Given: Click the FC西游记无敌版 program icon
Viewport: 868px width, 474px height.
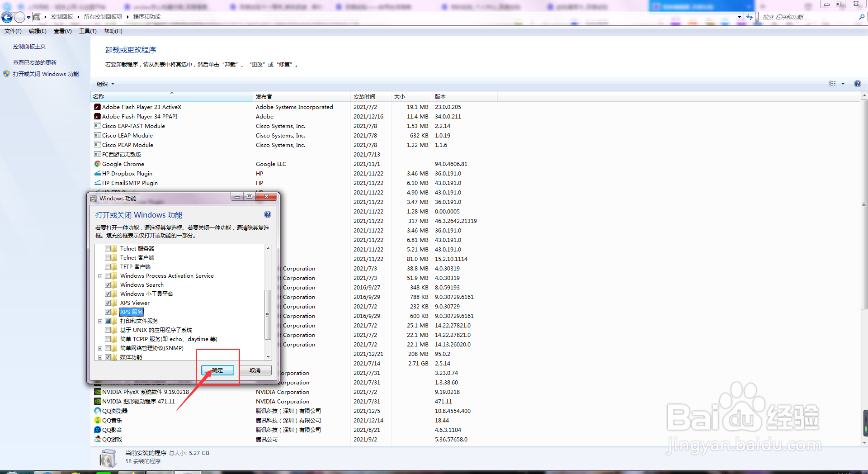Looking at the screenshot, I should tap(97, 155).
